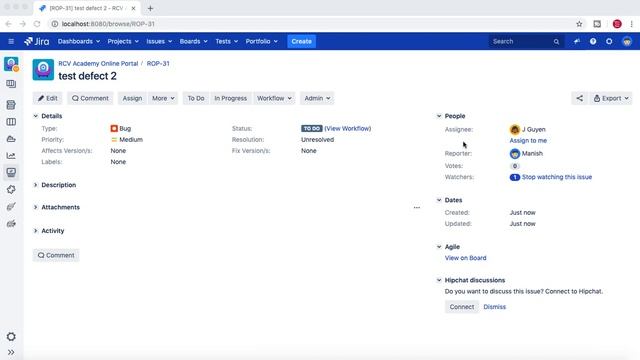This screenshot has width=640, height=360.
Task: Open the Tests dropdown menu
Action: coord(227,41)
